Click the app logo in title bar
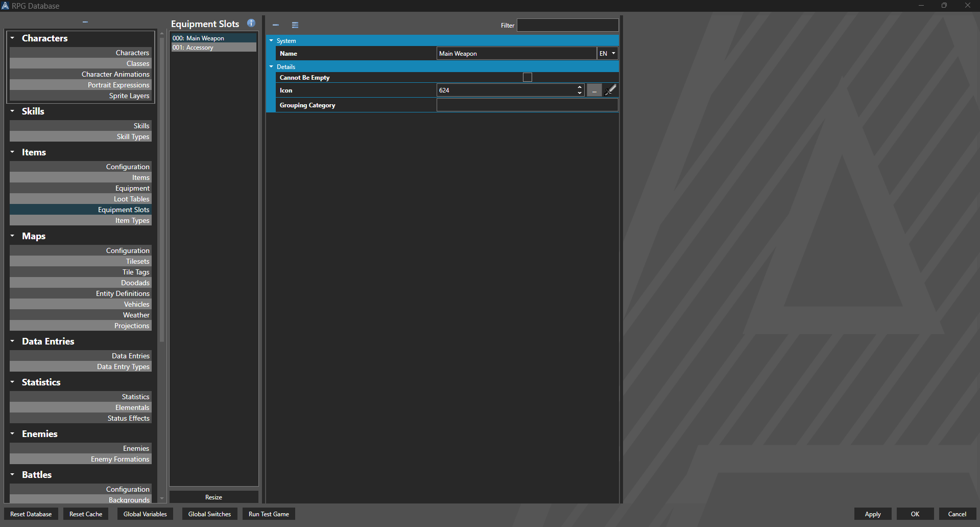The width and height of the screenshot is (980, 527). (x=5, y=6)
